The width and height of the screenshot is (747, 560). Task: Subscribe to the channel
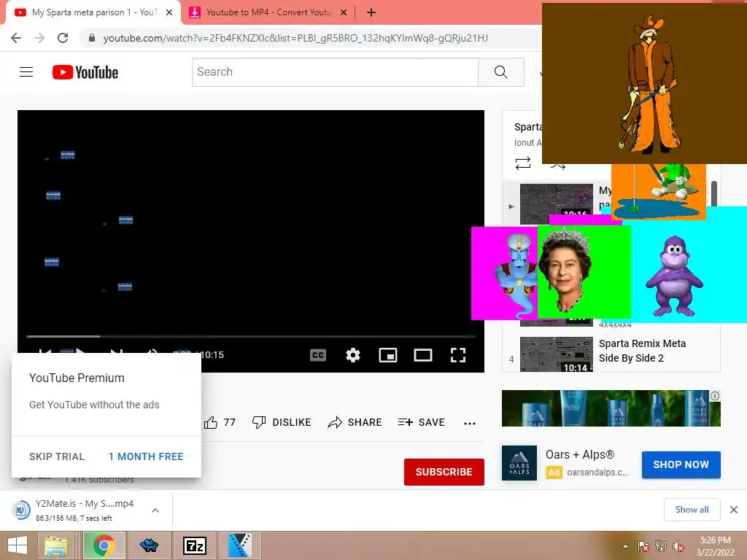444,472
